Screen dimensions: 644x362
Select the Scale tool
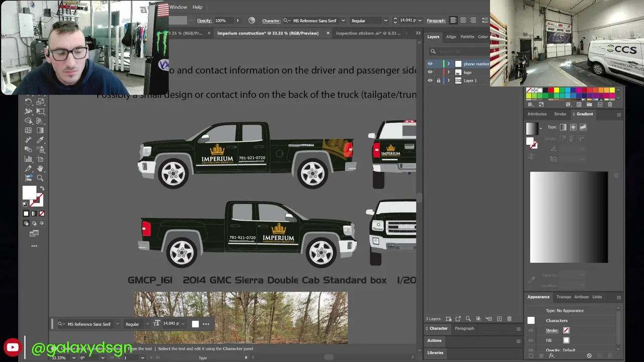pos(40,102)
